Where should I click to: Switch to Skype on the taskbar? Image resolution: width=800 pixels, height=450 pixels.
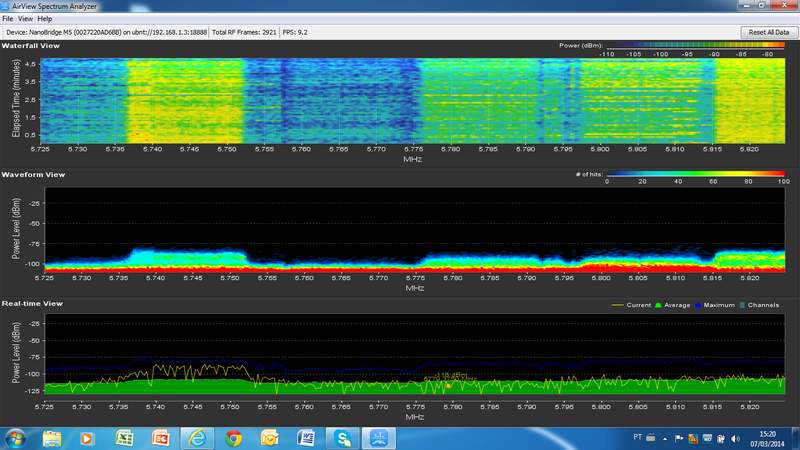343,438
